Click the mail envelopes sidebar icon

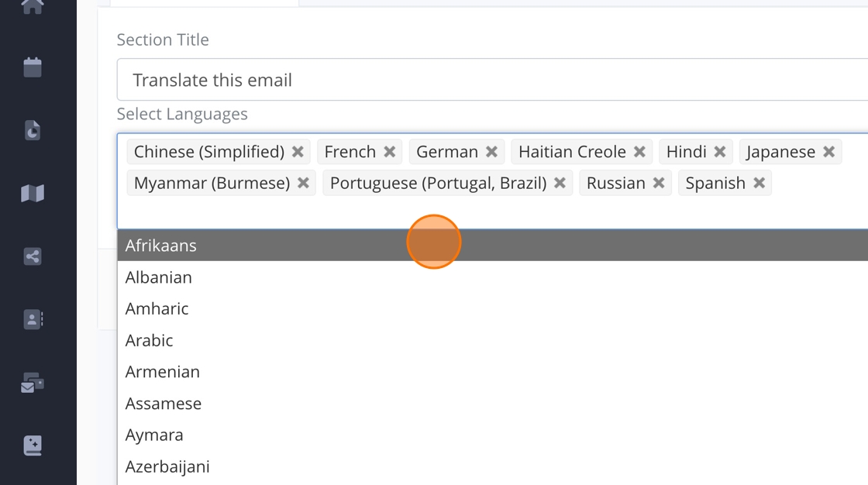33,383
